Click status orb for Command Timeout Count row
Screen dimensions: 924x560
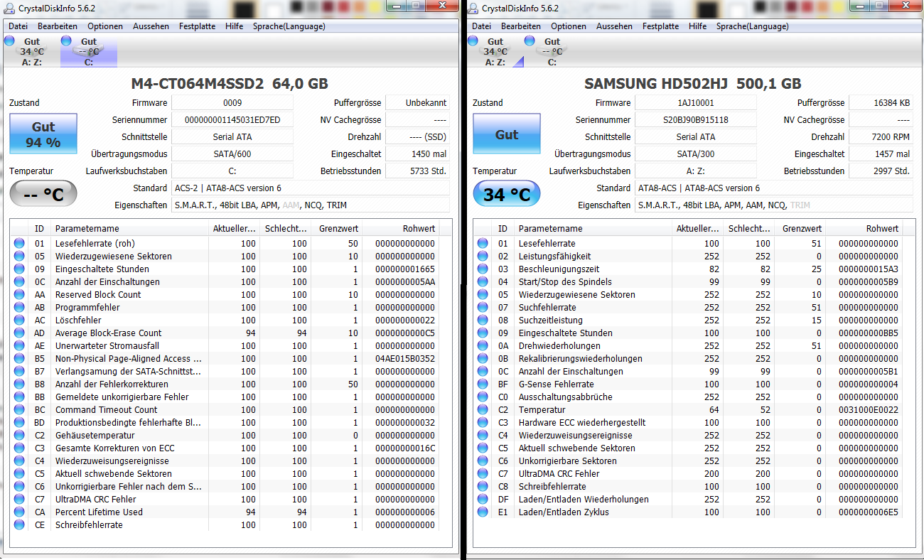(x=19, y=410)
